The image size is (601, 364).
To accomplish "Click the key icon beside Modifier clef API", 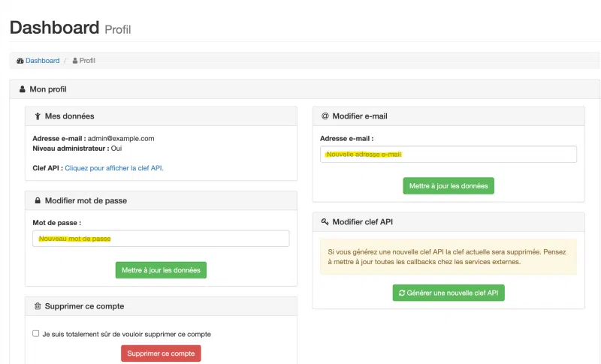I will click(x=325, y=222).
